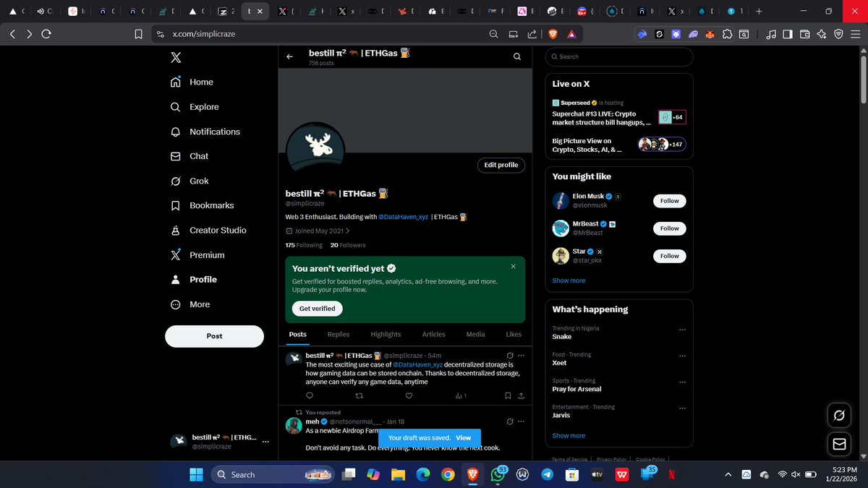
Task: Bookmark this page in browser address bar
Action: pos(138,34)
